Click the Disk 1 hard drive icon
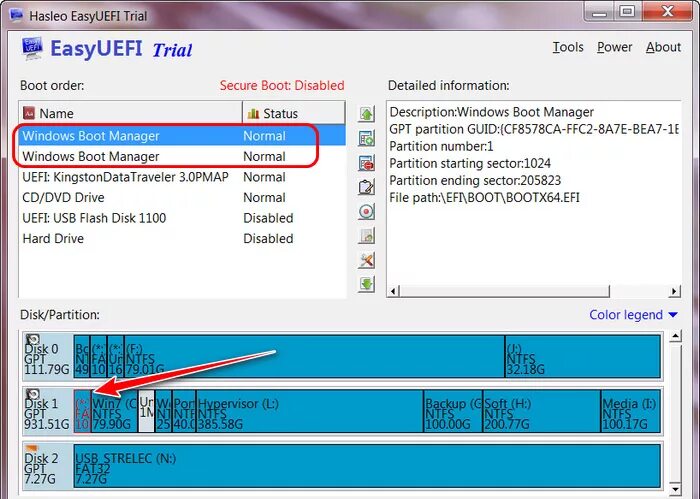 point(33,395)
